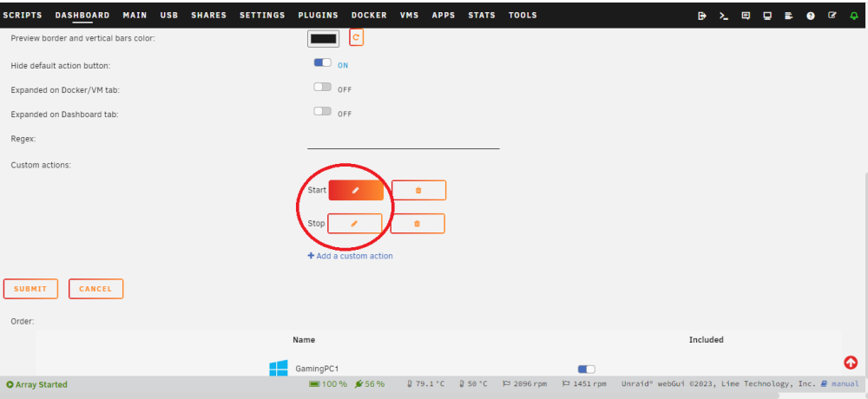Toggle GamingPC1 Included switch
The height and width of the screenshot is (399, 868).
(x=586, y=370)
